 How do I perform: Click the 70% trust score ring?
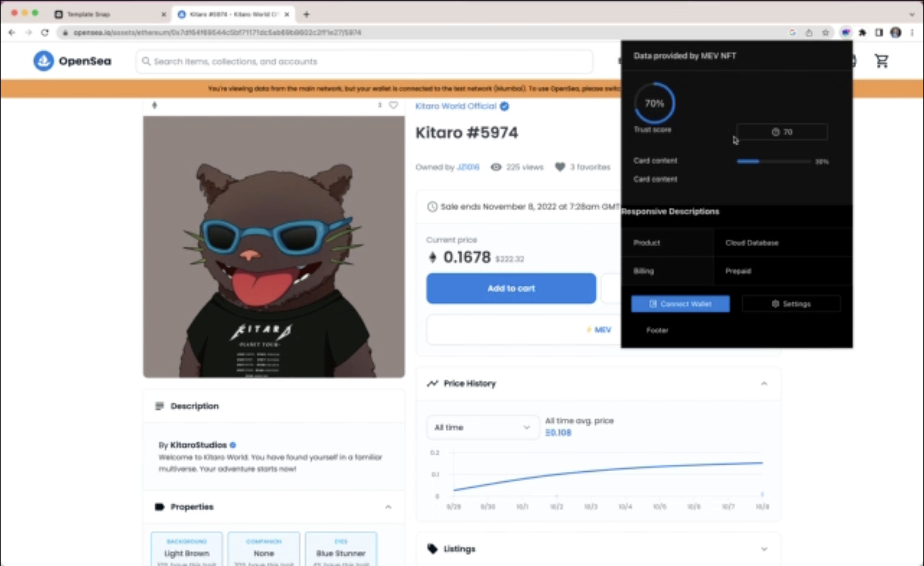pyautogui.click(x=654, y=103)
